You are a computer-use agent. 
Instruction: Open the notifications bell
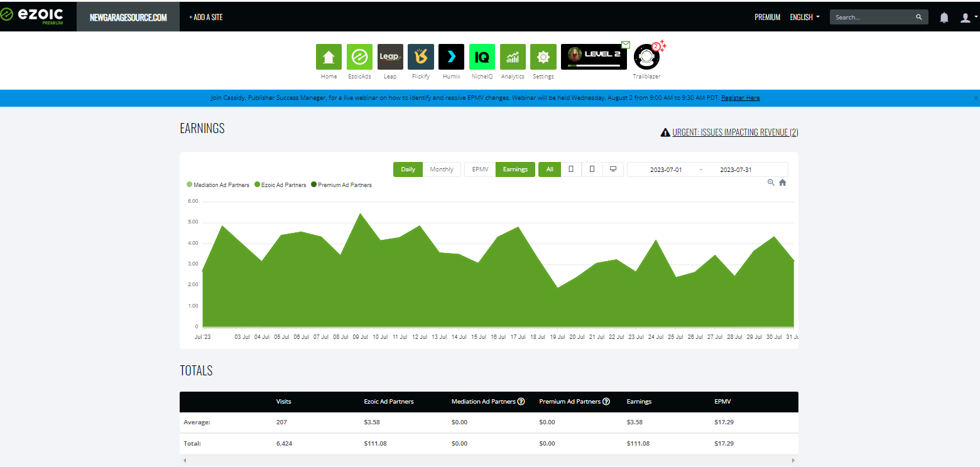(x=944, y=18)
